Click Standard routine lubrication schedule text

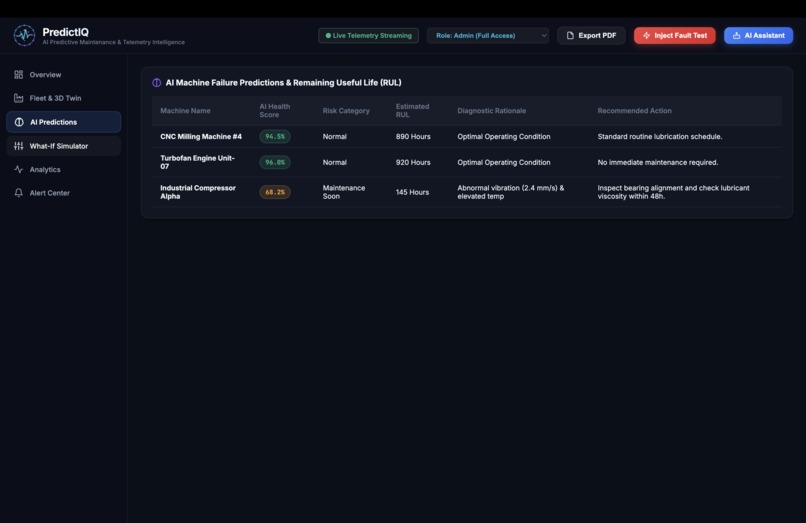pyautogui.click(x=660, y=137)
